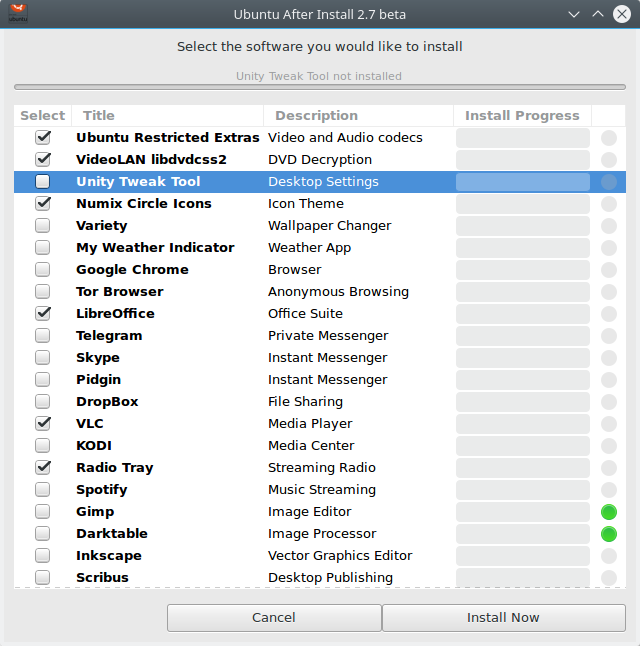Select the 'Numix Circle Icons' title
Viewport: 640px width, 646px height.
(x=144, y=204)
